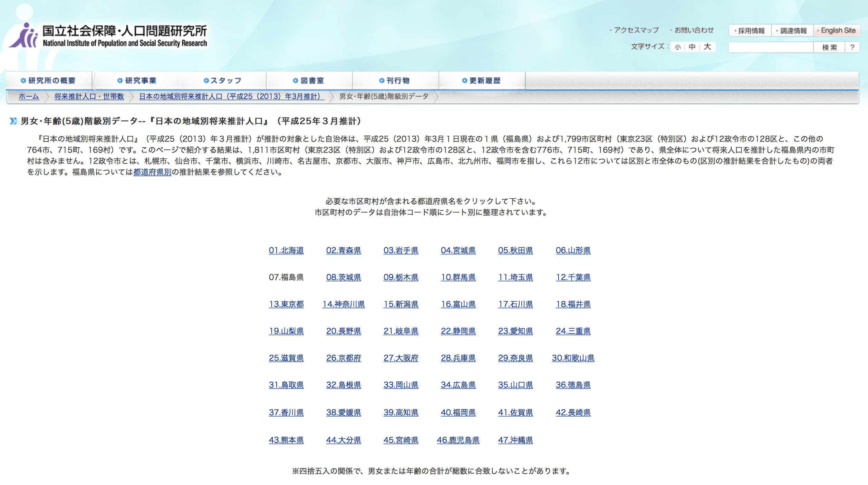This screenshot has height=485, width=868.
Task: Open the 研究事業 menu
Action: (x=137, y=81)
